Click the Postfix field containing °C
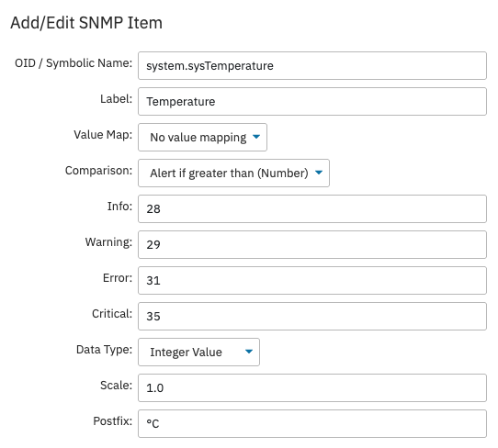The width and height of the screenshot is (498, 448). pyautogui.click(x=312, y=423)
